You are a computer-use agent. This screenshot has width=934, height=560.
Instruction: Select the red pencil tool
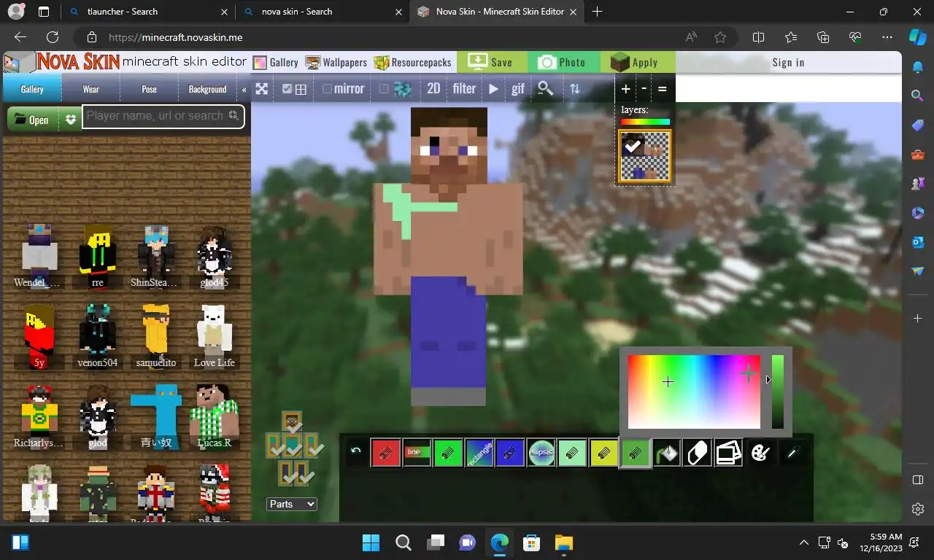pos(386,453)
